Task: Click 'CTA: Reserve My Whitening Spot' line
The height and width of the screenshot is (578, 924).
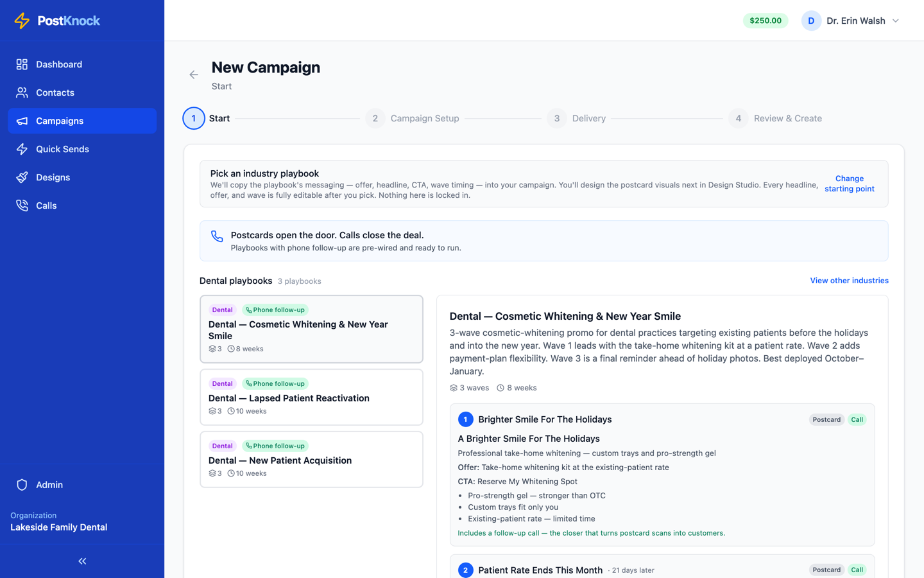Action: 517,482
